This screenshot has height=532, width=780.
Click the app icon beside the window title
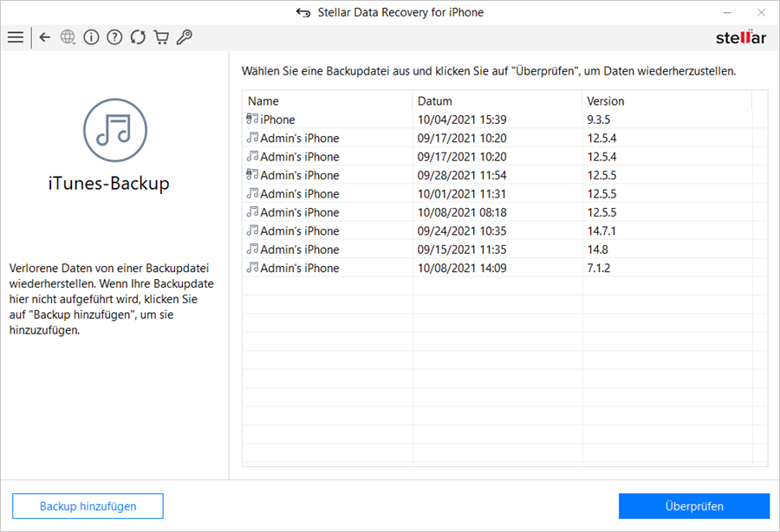point(303,12)
